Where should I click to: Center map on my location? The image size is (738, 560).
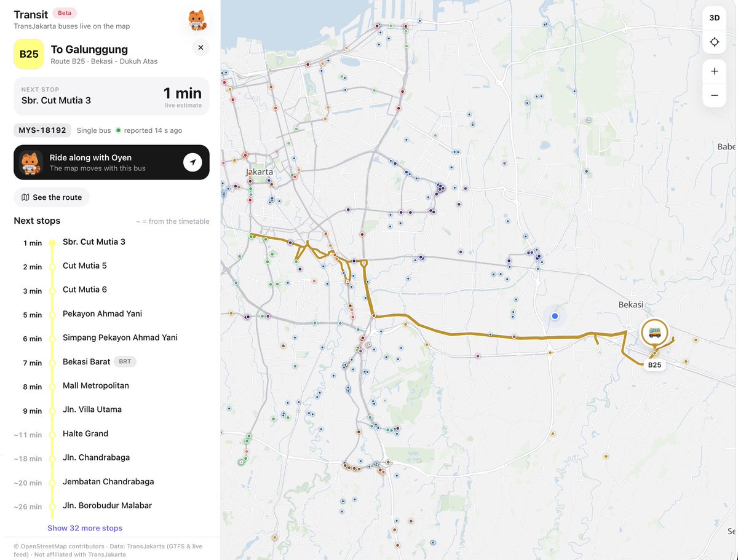click(x=715, y=42)
